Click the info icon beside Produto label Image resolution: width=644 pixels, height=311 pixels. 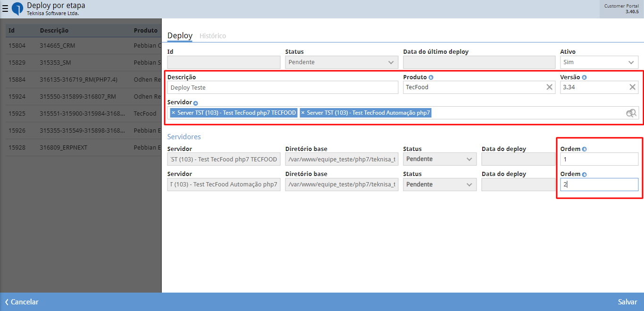point(431,77)
